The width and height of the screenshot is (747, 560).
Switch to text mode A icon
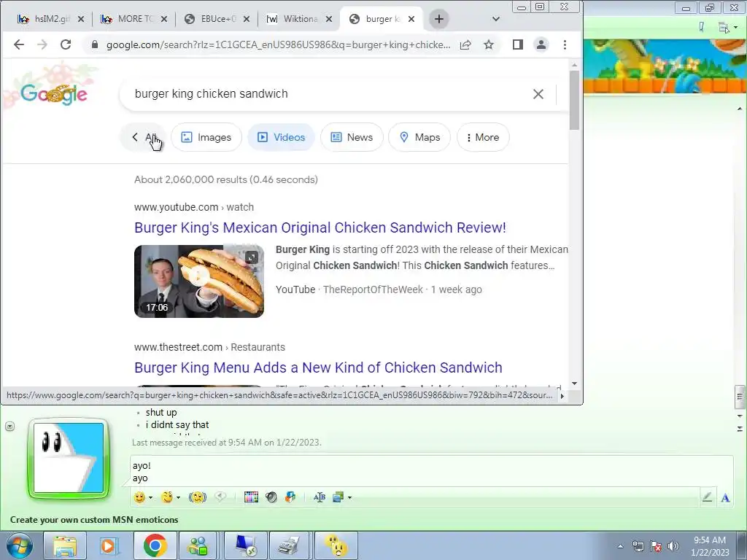tap(725, 498)
